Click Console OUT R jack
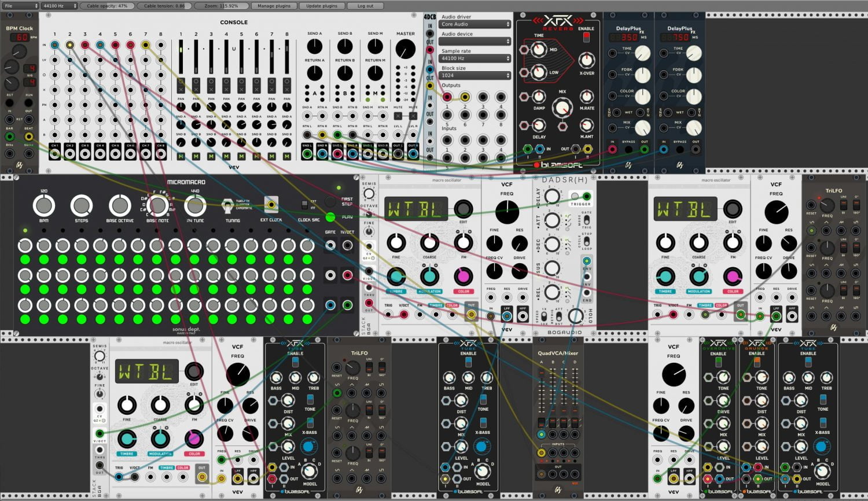868x501 pixels. click(413, 154)
